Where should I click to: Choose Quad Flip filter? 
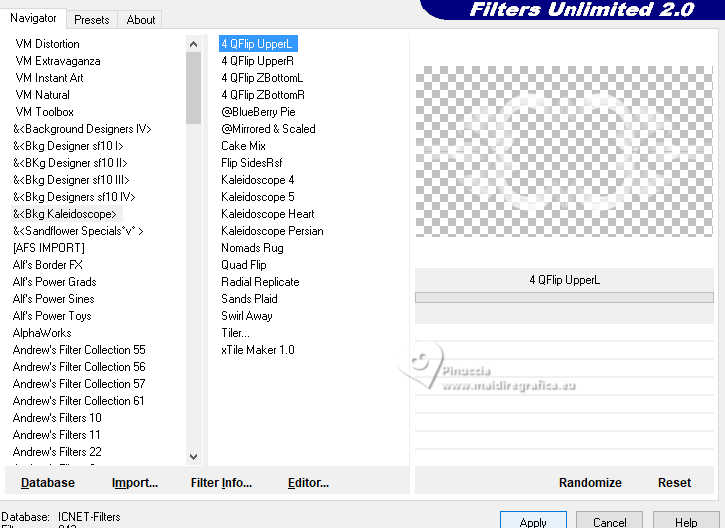(x=244, y=265)
